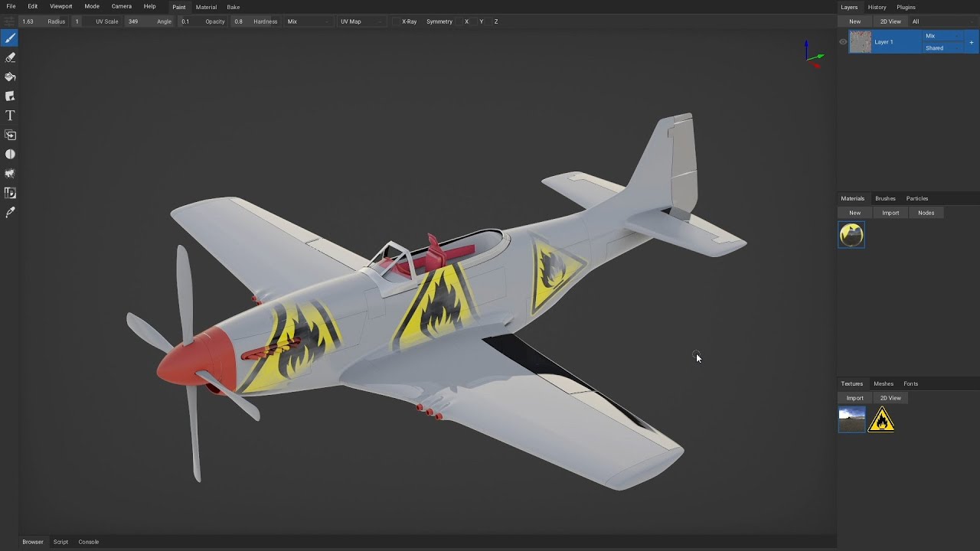Enable the X-Ray checkbox
This screenshot has width=980, height=551.
(x=396, y=21)
